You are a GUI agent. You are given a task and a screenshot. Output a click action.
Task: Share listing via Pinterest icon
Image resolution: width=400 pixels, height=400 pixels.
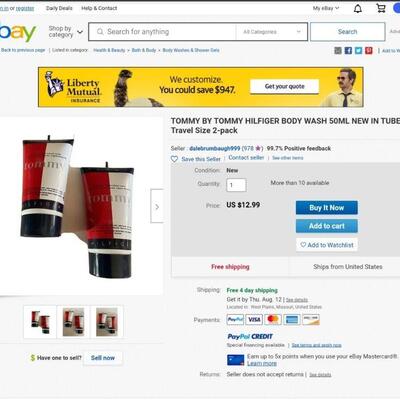(369, 50)
